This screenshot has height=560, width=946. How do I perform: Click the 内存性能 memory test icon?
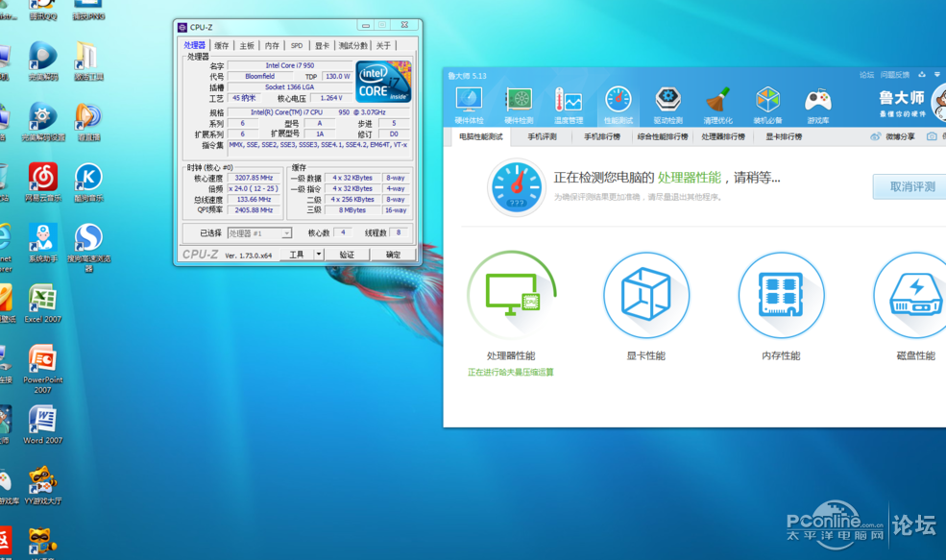pyautogui.click(x=782, y=295)
